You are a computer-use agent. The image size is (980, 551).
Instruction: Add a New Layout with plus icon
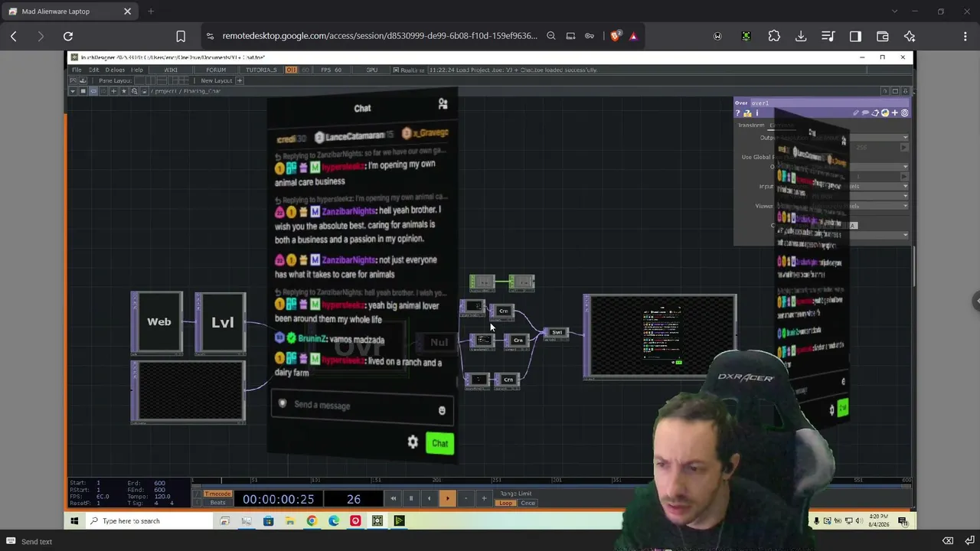pyautogui.click(x=239, y=80)
